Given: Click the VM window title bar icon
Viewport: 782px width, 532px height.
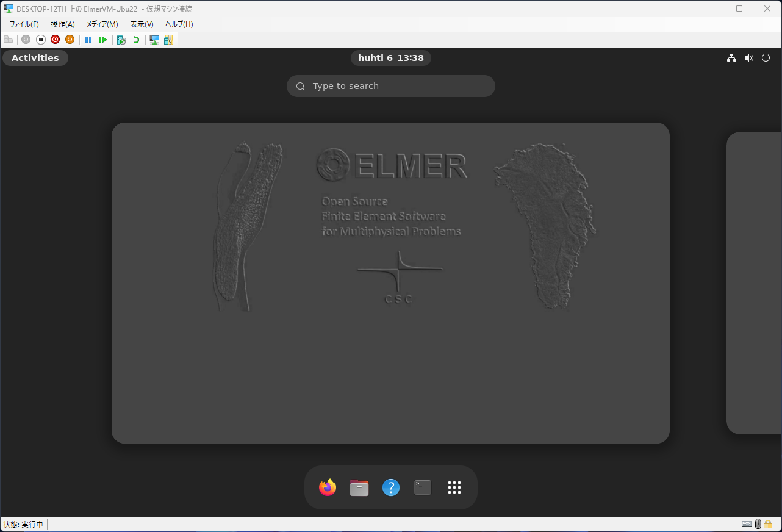Looking at the screenshot, I should click(x=9, y=9).
